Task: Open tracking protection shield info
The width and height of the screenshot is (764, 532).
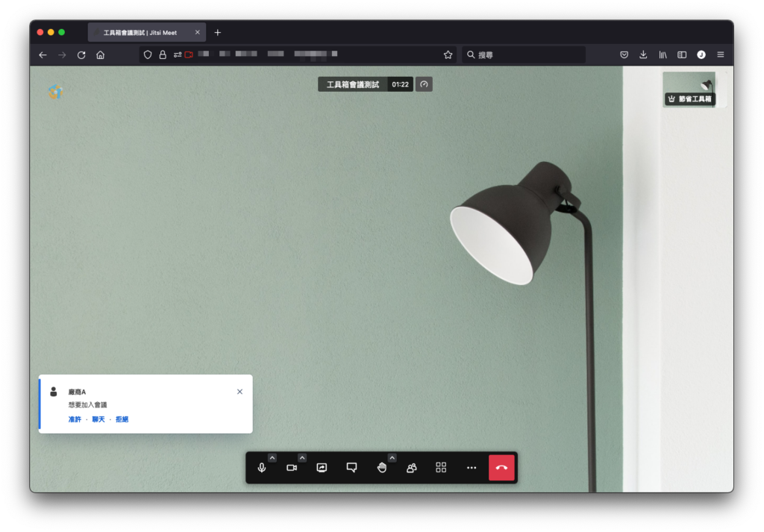Action: click(148, 55)
